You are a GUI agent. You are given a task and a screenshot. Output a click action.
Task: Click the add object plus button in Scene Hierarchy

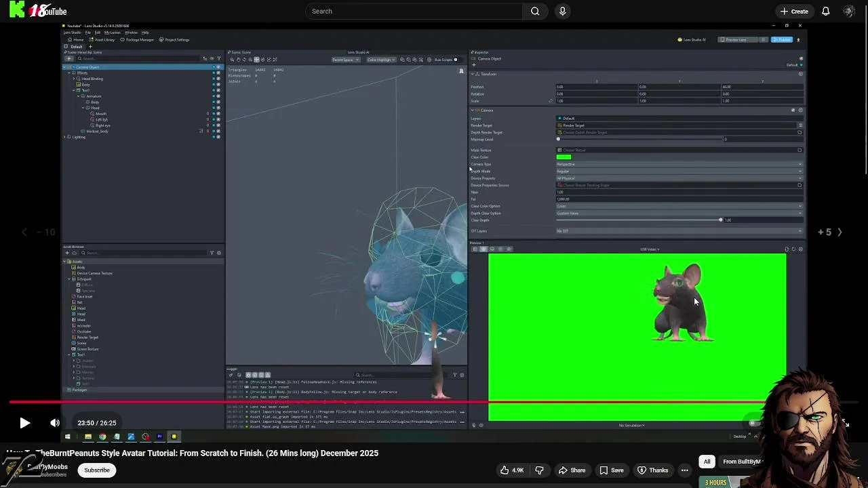69,59
